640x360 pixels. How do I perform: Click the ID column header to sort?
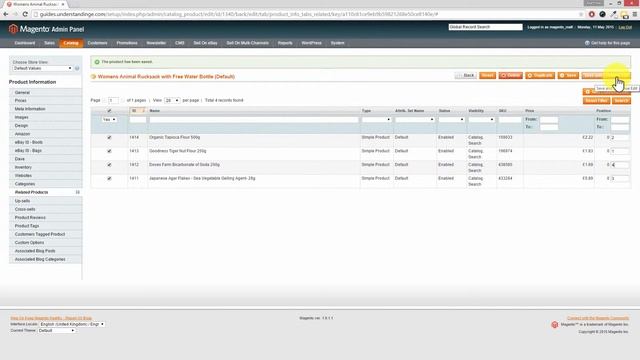click(138, 111)
